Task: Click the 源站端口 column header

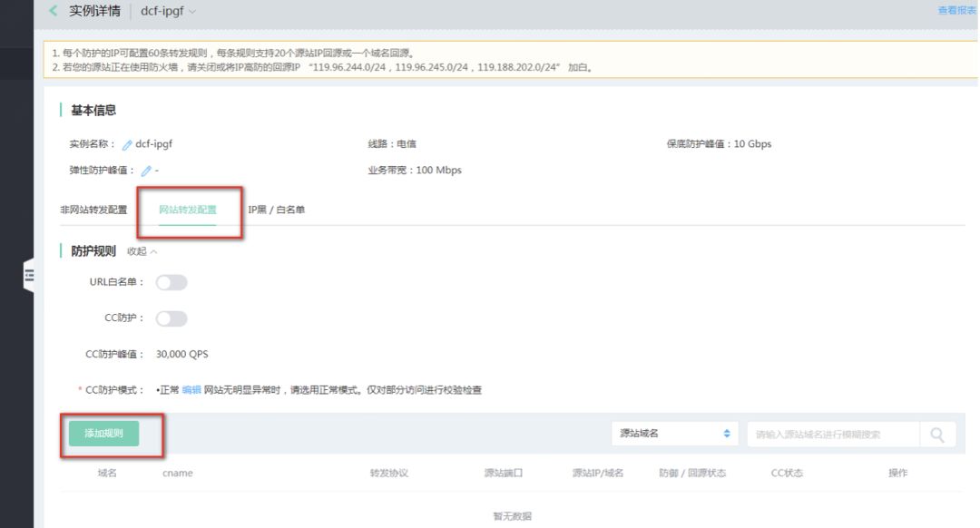Action: click(x=503, y=473)
